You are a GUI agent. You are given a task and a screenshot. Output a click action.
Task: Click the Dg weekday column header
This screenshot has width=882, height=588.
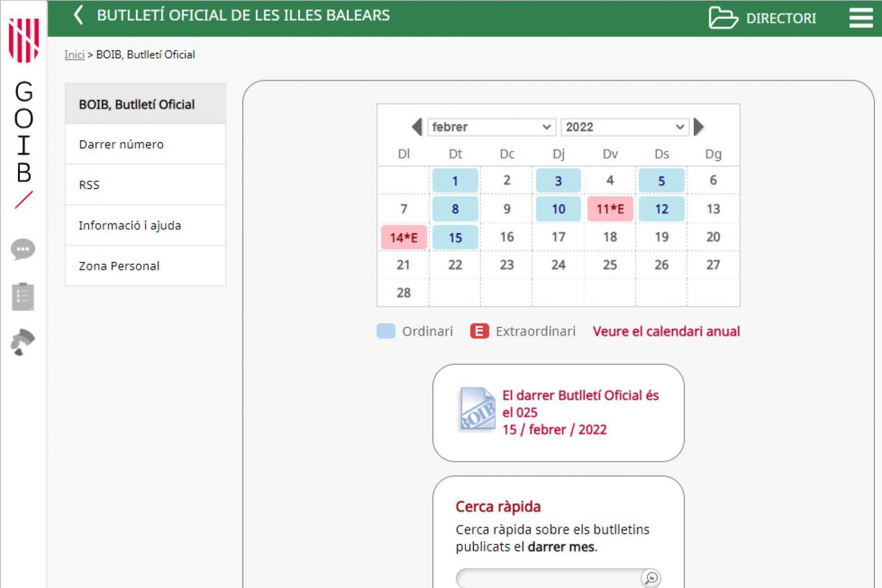coord(713,154)
